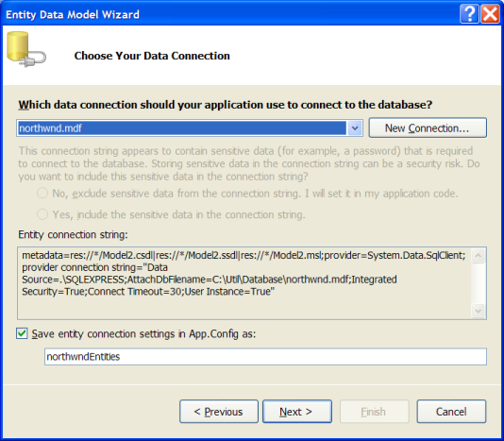Go back with the Previous button
The height and width of the screenshot is (441, 504).
pos(219,412)
